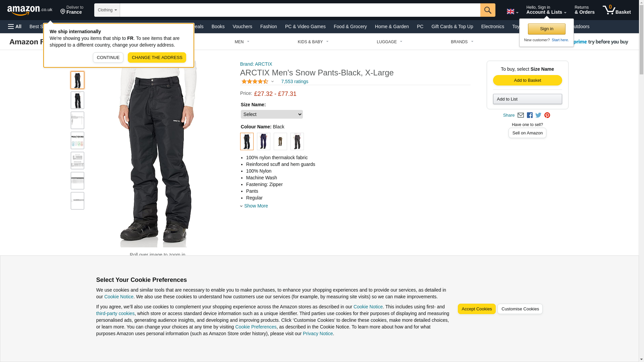Open the All hamburger menu
This screenshot has height=362, width=644.
[15, 26]
